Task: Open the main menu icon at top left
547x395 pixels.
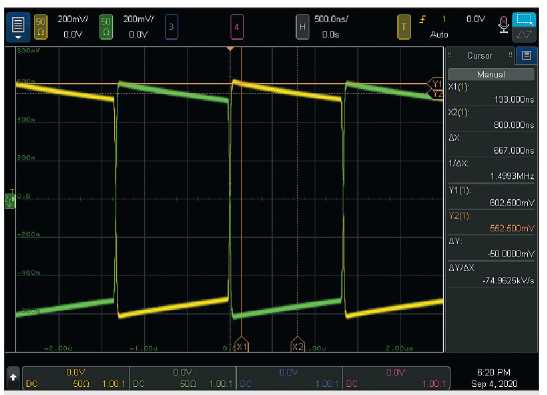Action: (x=18, y=27)
